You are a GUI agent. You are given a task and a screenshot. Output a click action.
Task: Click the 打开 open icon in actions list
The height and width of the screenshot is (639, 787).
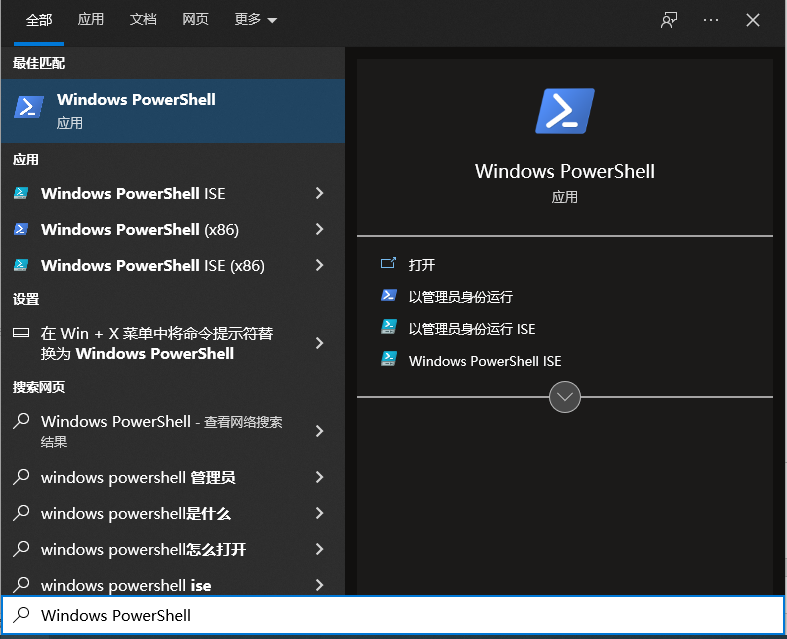tap(389, 265)
